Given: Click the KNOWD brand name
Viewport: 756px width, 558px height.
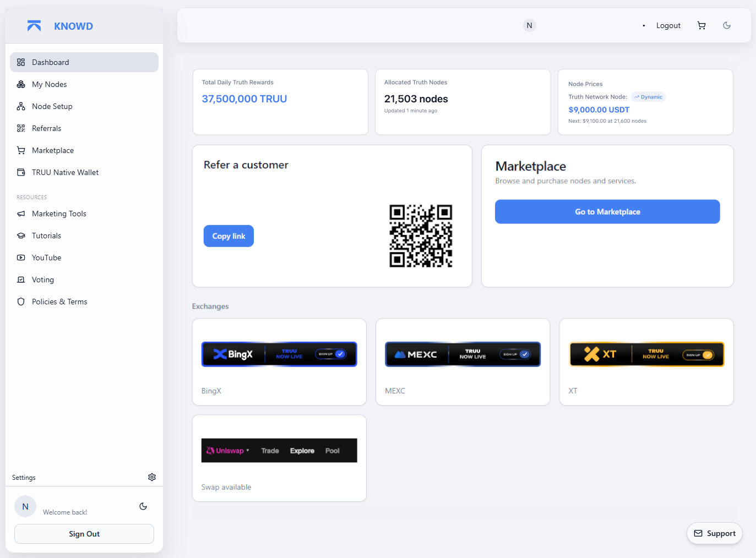Looking at the screenshot, I should (73, 26).
